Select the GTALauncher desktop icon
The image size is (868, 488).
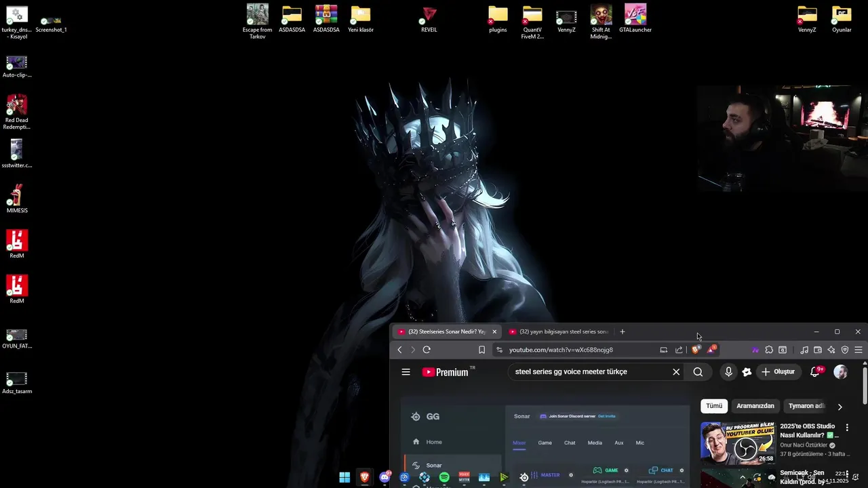635,19
